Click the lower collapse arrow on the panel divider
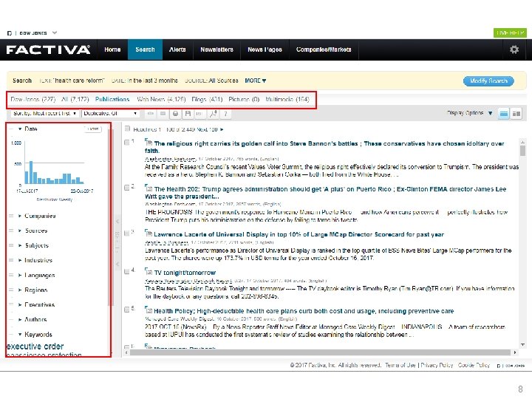The image size is (532, 399). click(117, 264)
